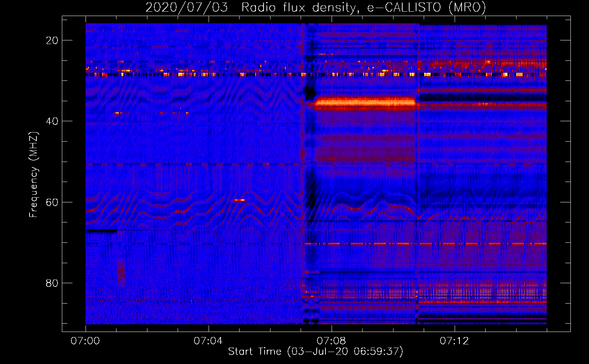The height and width of the screenshot is (364, 589).
Task: Click the '60' frequency tick label
Action: 52,202
